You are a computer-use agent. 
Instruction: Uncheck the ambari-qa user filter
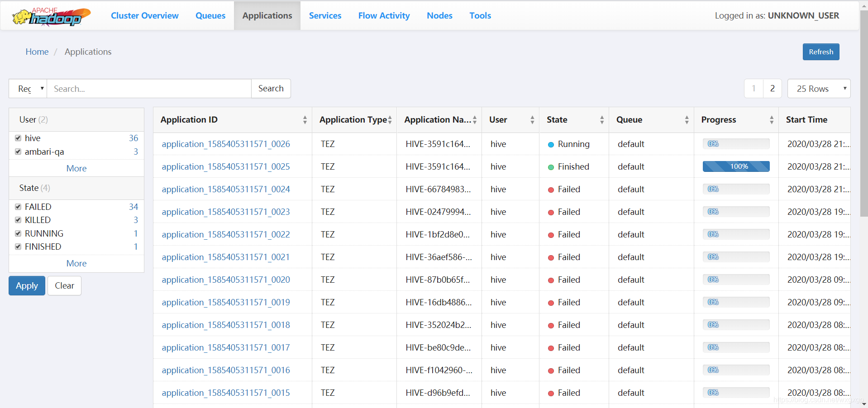18,152
